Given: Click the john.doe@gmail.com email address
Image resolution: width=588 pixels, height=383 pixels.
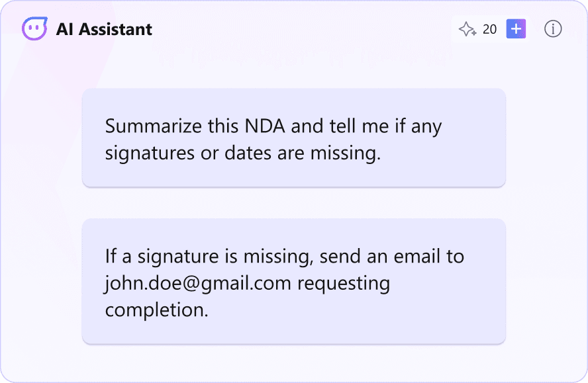Looking at the screenshot, I should pyautogui.click(x=198, y=283).
